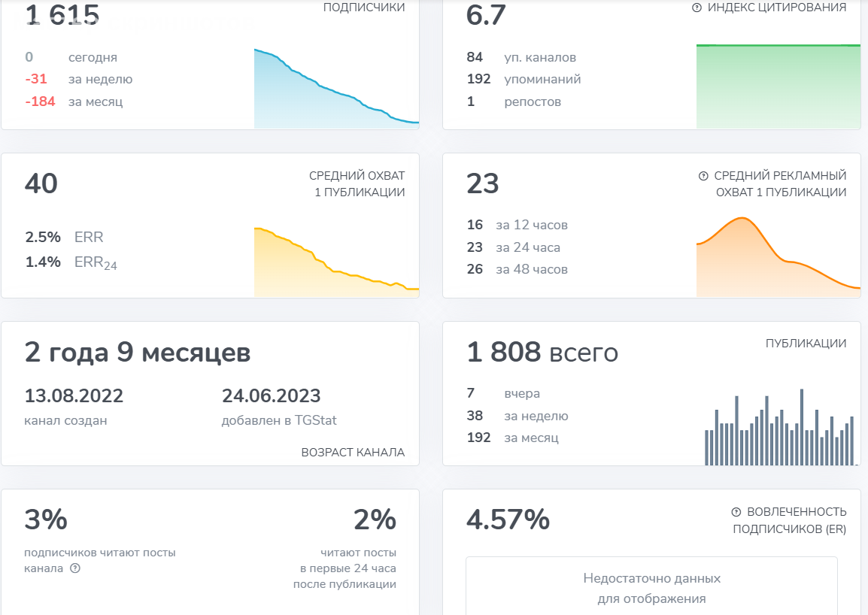The width and height of the screenshot is (868, 615).
Task: Click 'Недостаточно данных для отображения' box
Action: click(x=651, y=586)
